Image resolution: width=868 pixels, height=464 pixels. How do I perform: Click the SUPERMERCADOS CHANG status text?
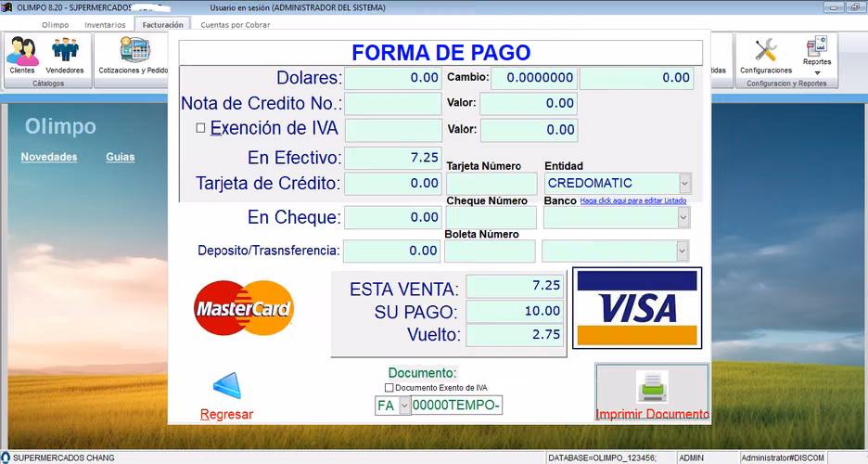click(64, 458)
